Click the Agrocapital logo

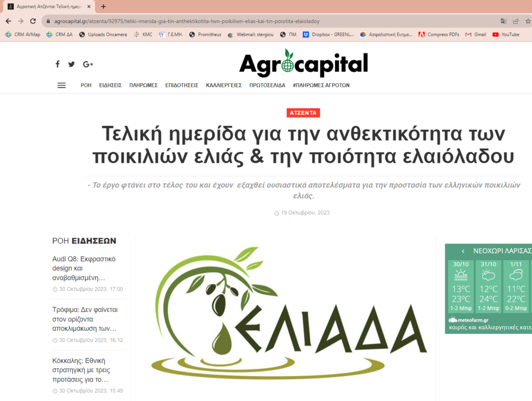[303, 63]
